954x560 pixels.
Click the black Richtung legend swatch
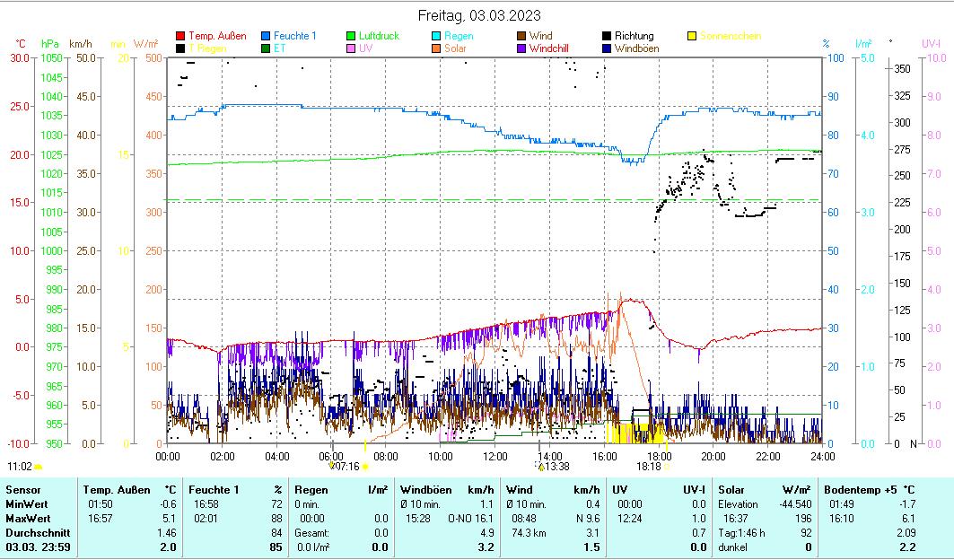point(606,37)
